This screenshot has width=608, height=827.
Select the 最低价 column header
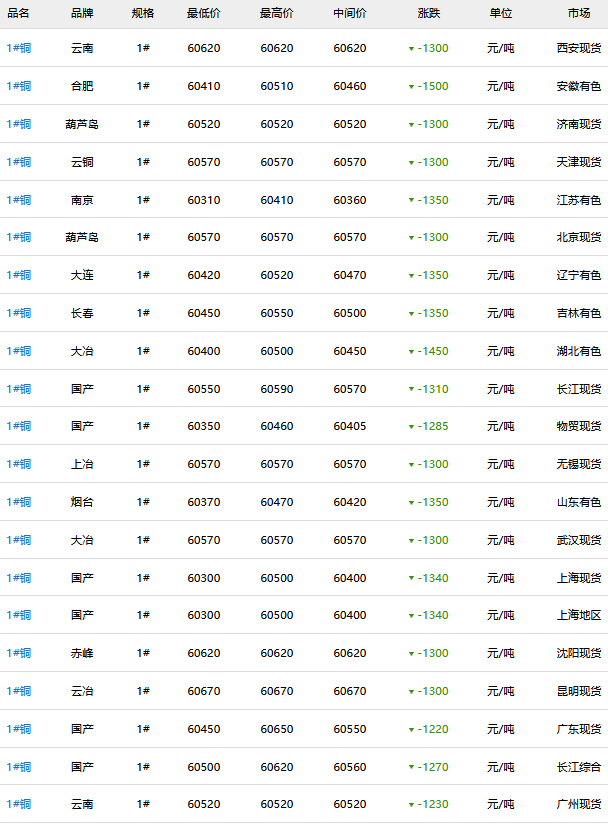pos(204,13)
